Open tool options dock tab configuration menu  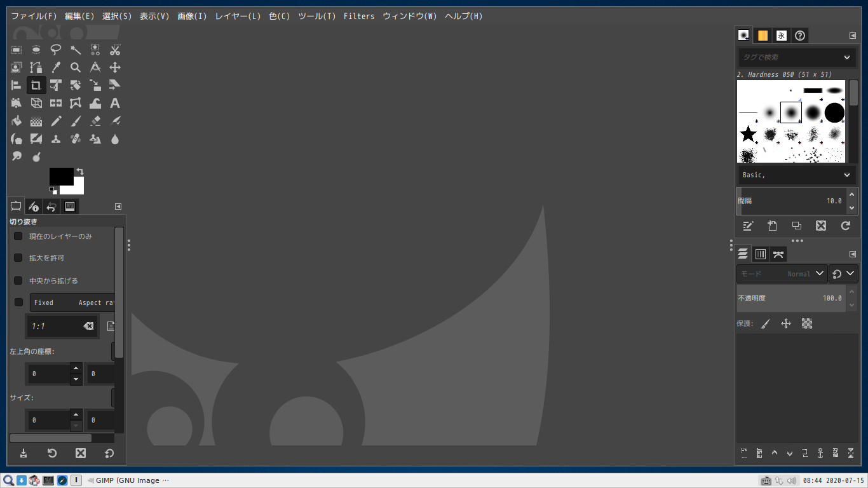tap(118, 207)
